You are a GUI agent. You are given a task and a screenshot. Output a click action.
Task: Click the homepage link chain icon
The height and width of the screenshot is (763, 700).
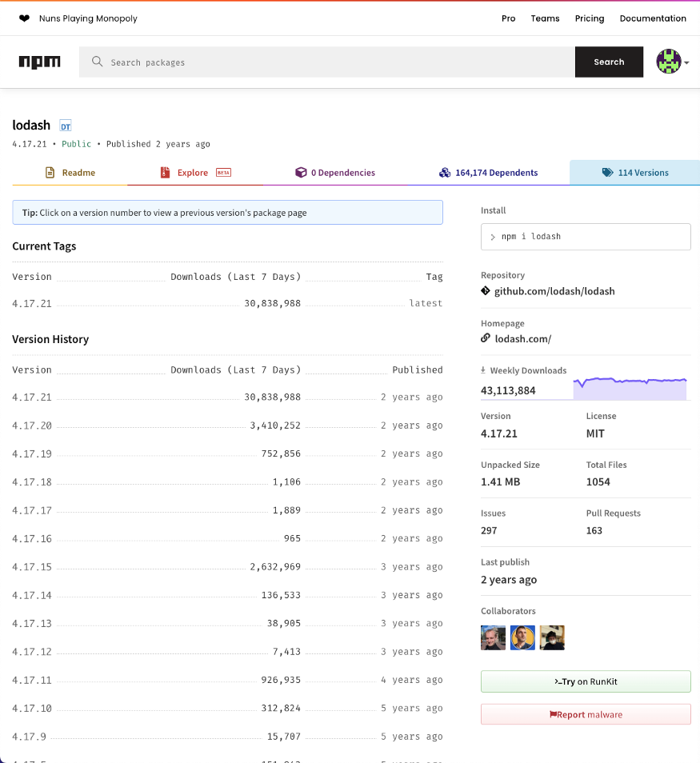[x=486, y=338]
